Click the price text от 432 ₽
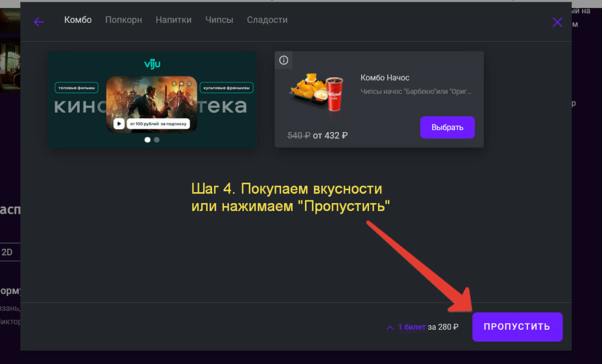 pyautogui.click(x=330, y=135)
